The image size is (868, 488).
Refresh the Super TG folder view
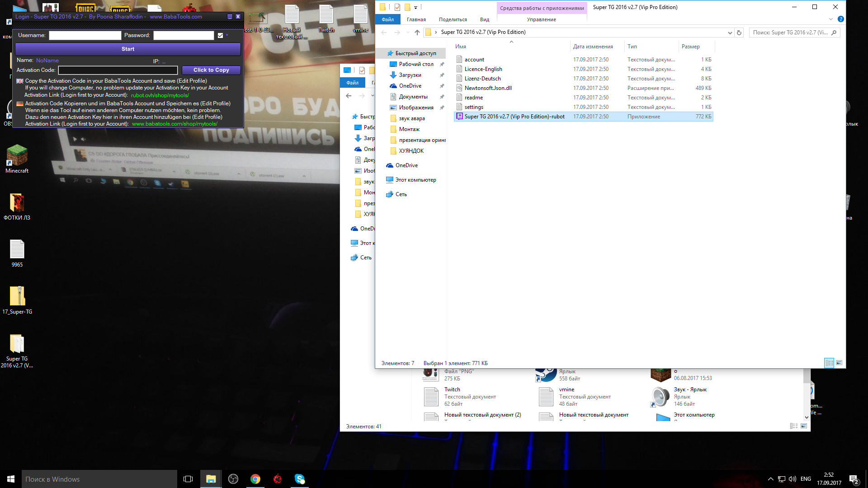pos(739,33)
